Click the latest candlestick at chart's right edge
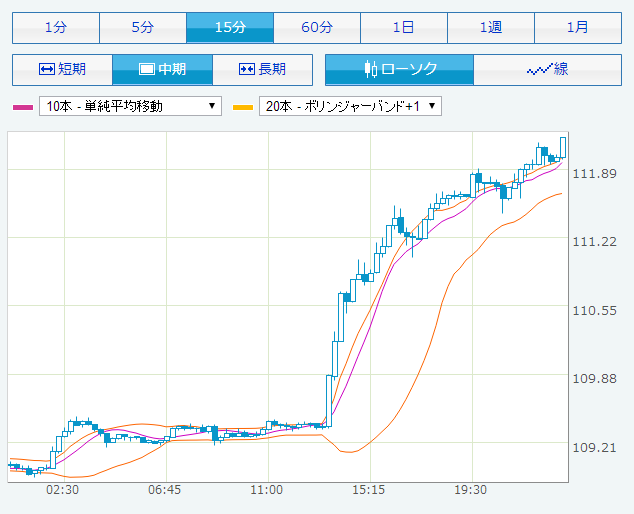 (x=563, y=148)
